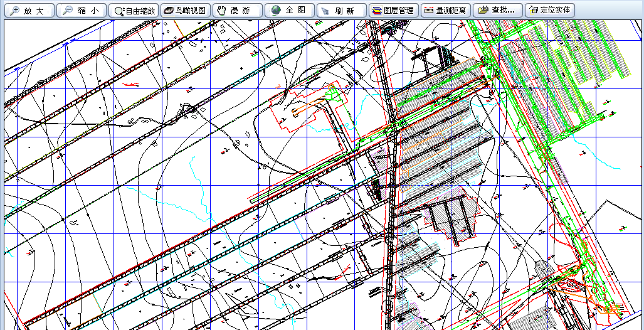Click the central vertical road corridor on the map
644x330 pixels.
(x=391, y=207)
